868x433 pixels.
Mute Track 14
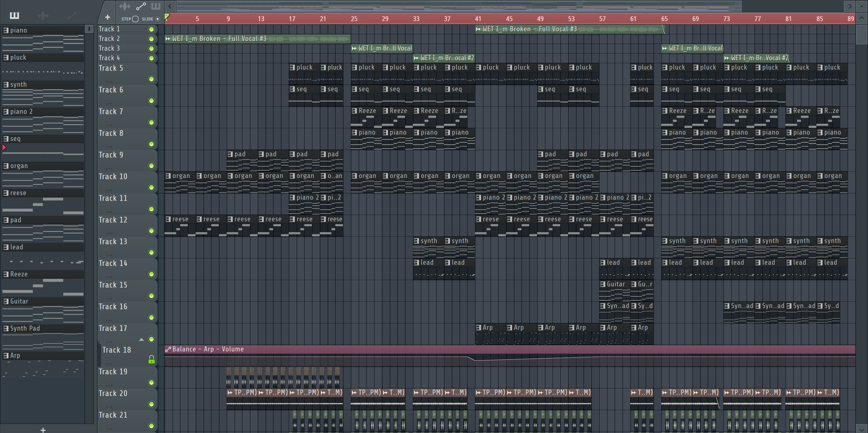click(x=152, y=274)
